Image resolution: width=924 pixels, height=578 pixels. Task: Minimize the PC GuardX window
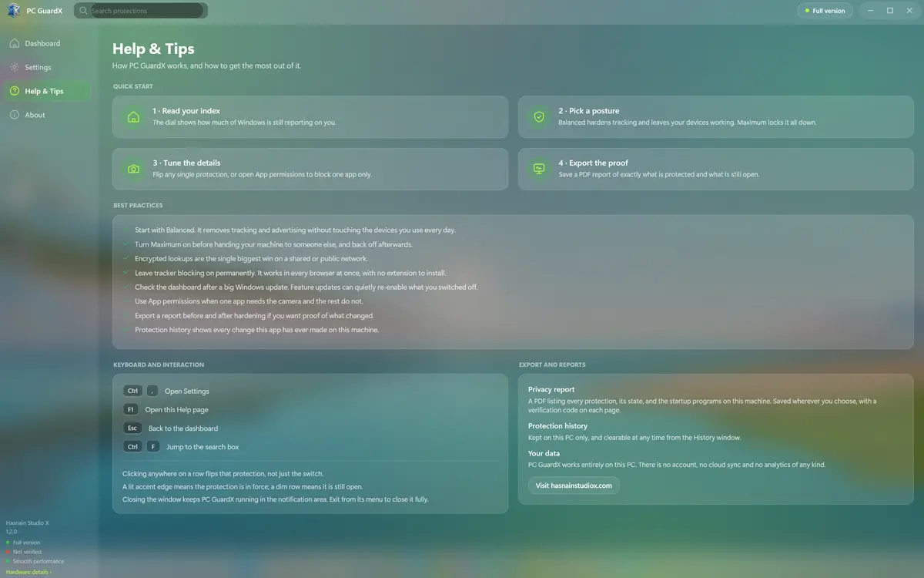[x=871, y=11]
